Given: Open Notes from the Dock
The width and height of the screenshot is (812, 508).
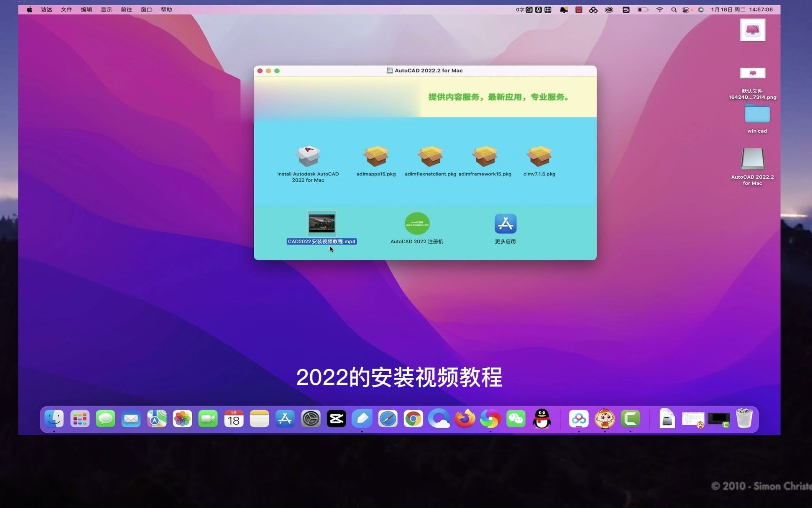Looking at the screenshot, I should 259,419.
